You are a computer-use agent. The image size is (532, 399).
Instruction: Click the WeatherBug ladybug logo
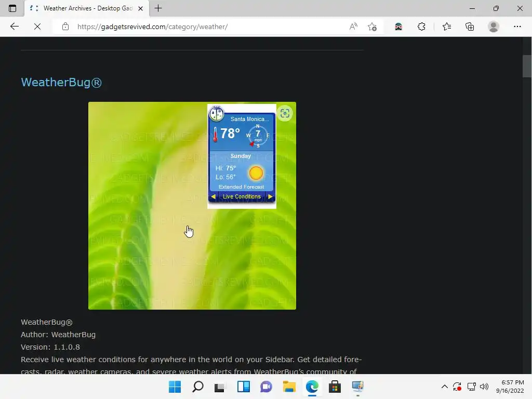(216, 113)
